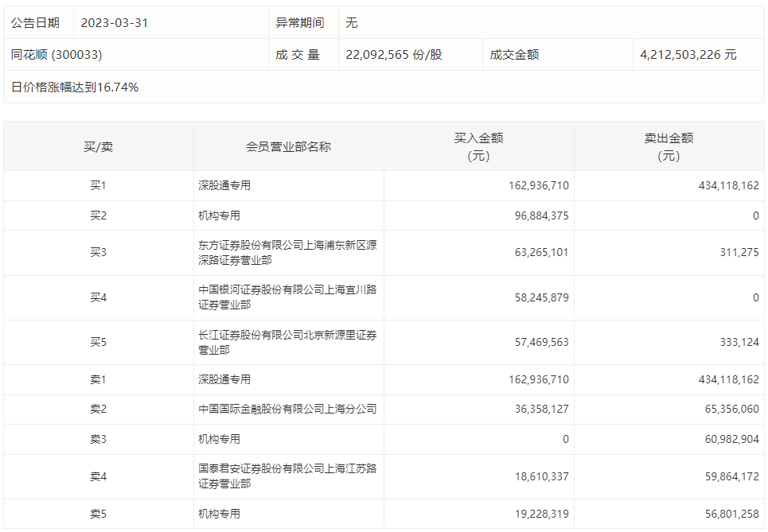Click the buy amount 96,884,375
768x532 pixels.
542,216
